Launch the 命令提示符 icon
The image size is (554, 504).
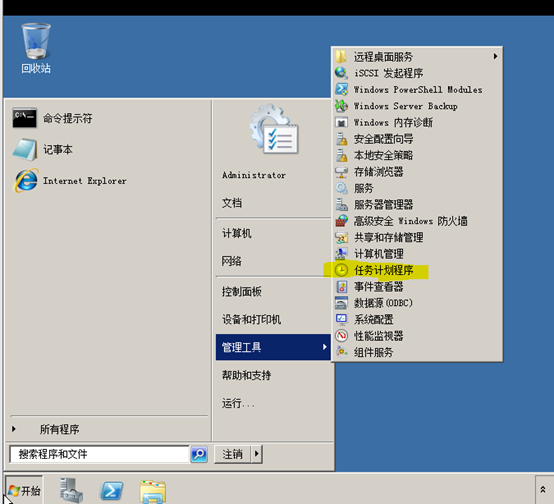point(24,118)
